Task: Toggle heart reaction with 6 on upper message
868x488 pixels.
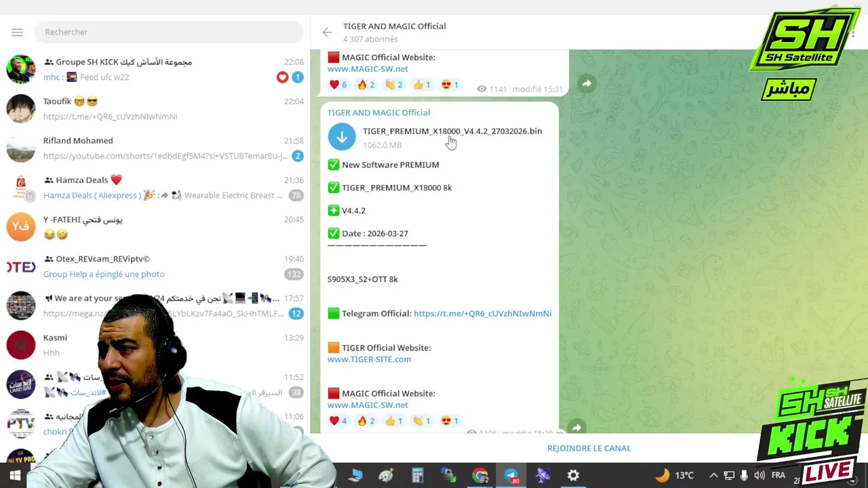Action: [338, 85]
